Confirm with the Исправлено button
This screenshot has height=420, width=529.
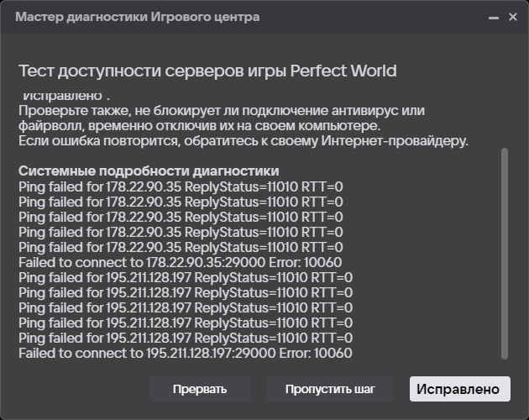[460, 389]
